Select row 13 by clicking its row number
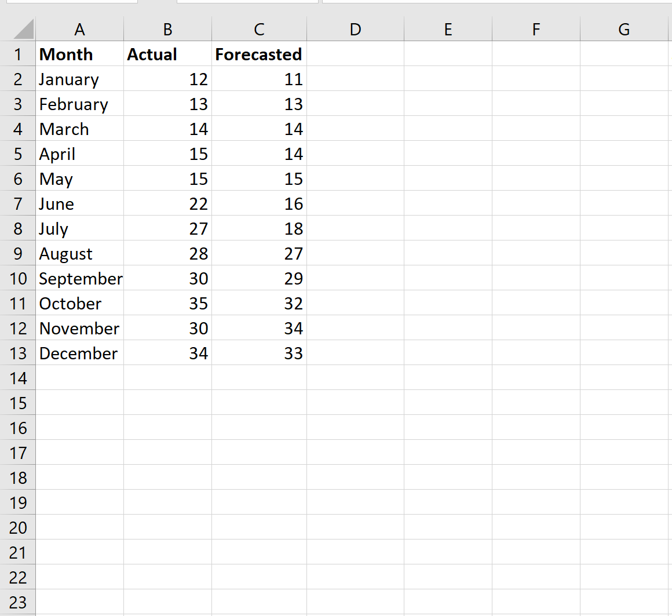 coord(18,353)
